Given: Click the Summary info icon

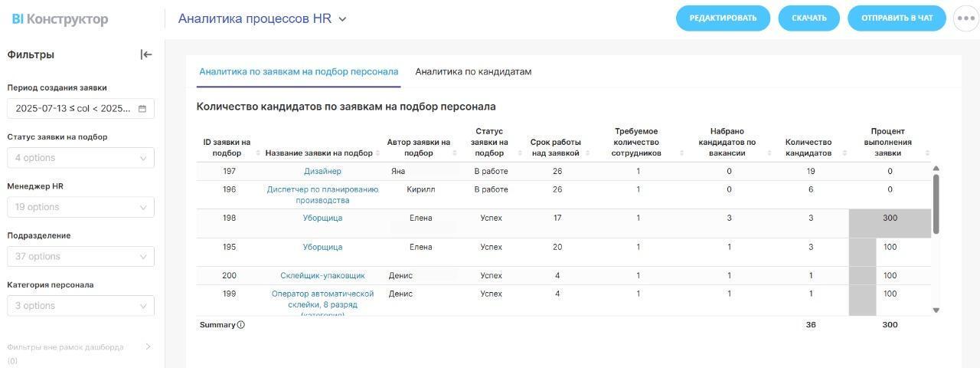Looking at the screenshot, I should (x=240, y=325).
